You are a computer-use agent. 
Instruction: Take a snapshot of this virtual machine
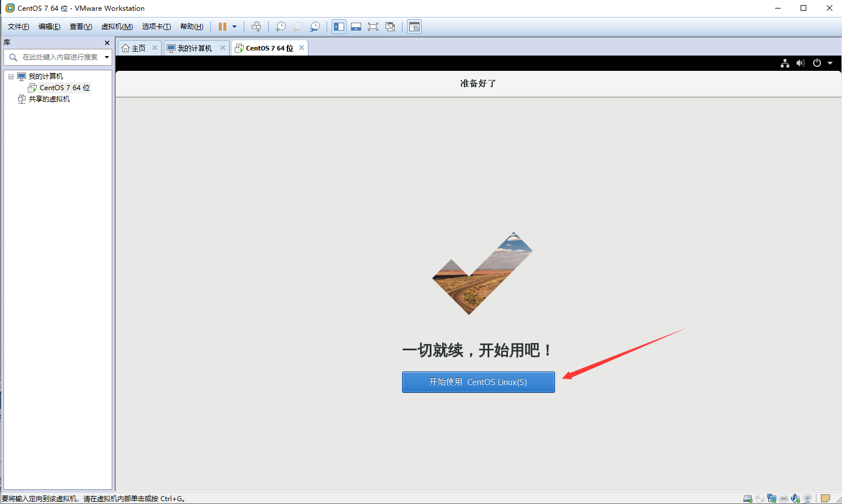tap(281, 27)
